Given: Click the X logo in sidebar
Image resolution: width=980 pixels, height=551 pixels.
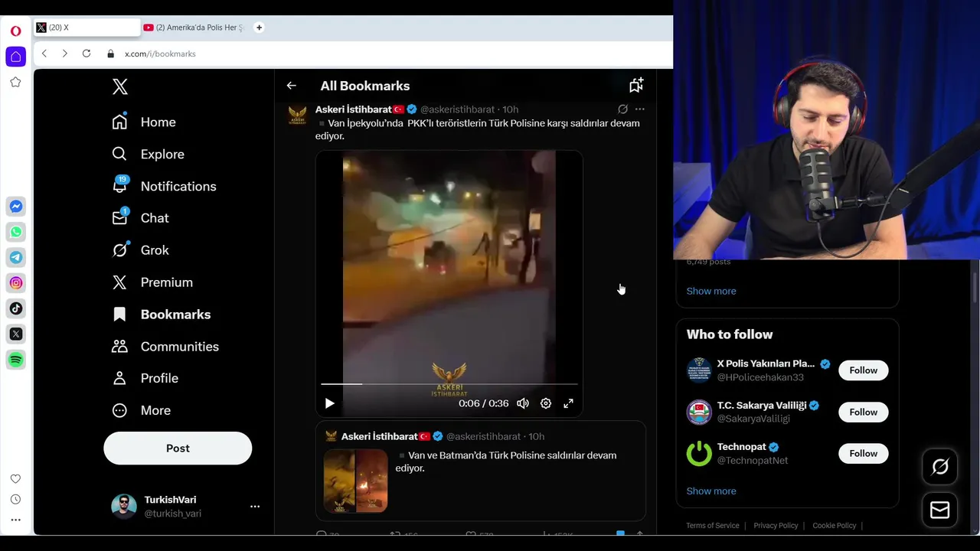Looking at the screenshot, I should point(120,86).
